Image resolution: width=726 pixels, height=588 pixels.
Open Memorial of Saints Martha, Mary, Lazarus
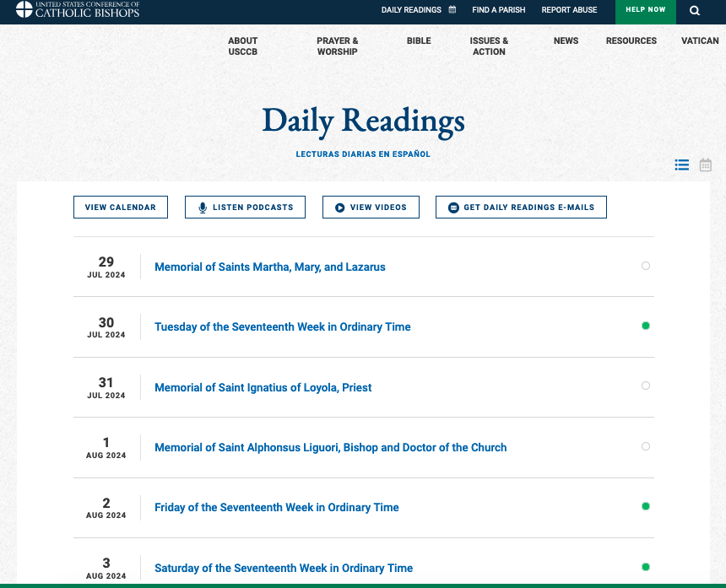270,267
